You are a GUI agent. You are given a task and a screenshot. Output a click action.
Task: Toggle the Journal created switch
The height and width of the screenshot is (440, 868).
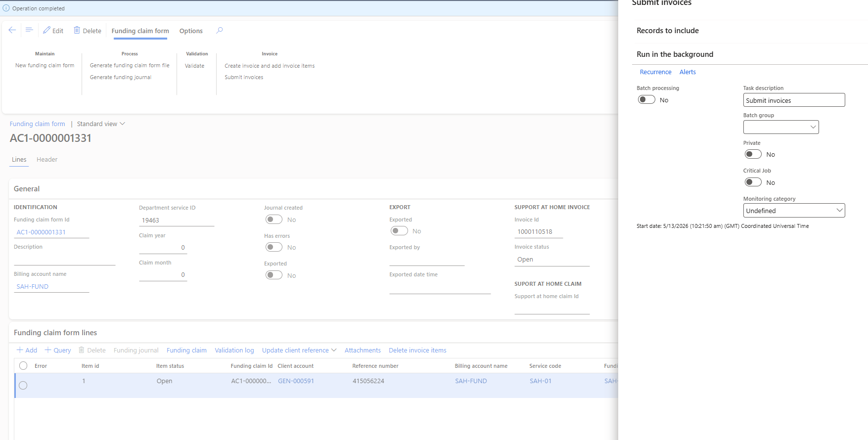[274, 220]
